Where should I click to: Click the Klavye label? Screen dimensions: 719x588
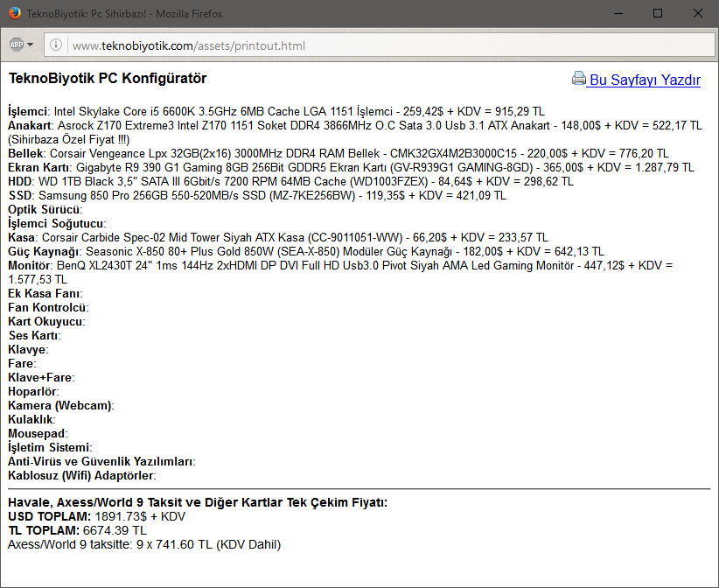coord(28,349)
